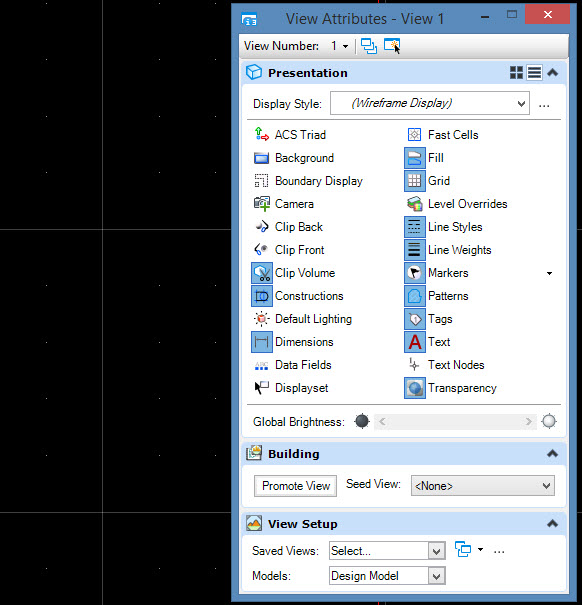Screen dimensions: 582x605
Task: Switch Presentation to list view mode
Action: tap(534, 73)
